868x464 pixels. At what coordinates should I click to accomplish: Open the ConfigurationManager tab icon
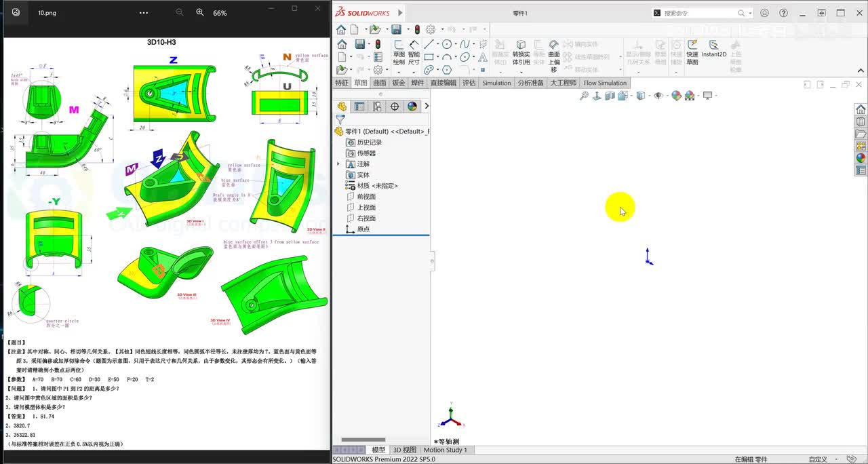[377, 107]
